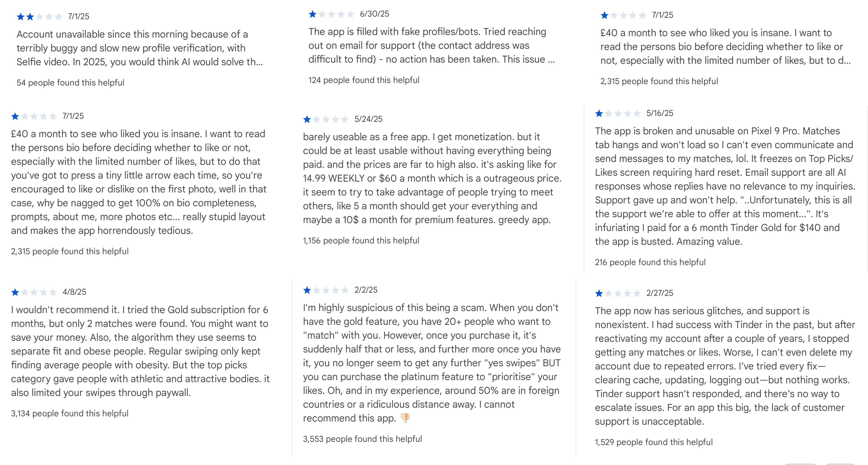The image size is (868, 465).
Task: Click '1,156 people found this helpful'
Action: coord(361,240)
